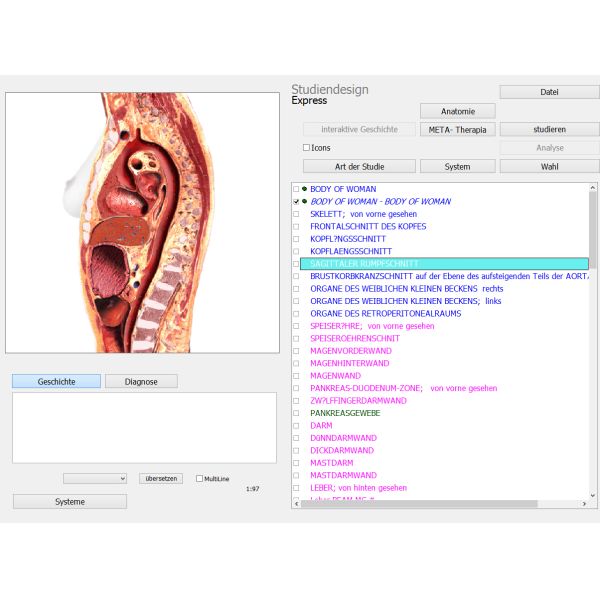Viewport: 600px width, 600px height.
Task: Click the System button
Action: [x=457, y=166]
